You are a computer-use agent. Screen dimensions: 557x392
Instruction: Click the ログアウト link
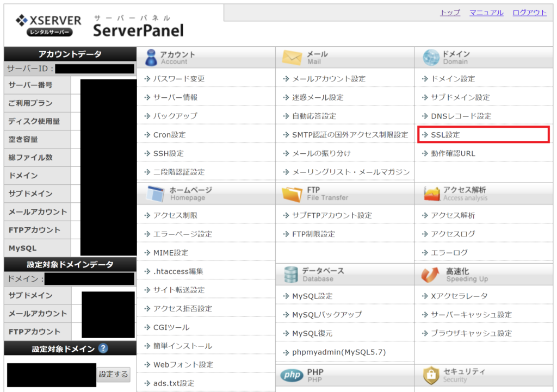click(529, 13)
